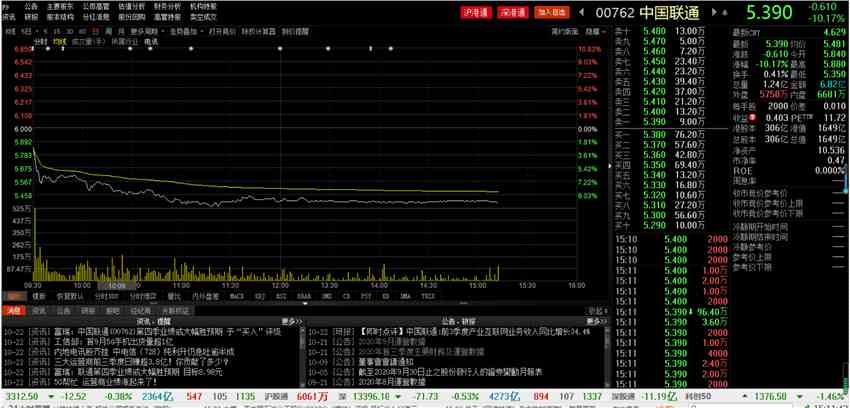The height and width of the screenshot is (408, 850).
Task: Open the 公告 menu item
Action: coord(31,7)
